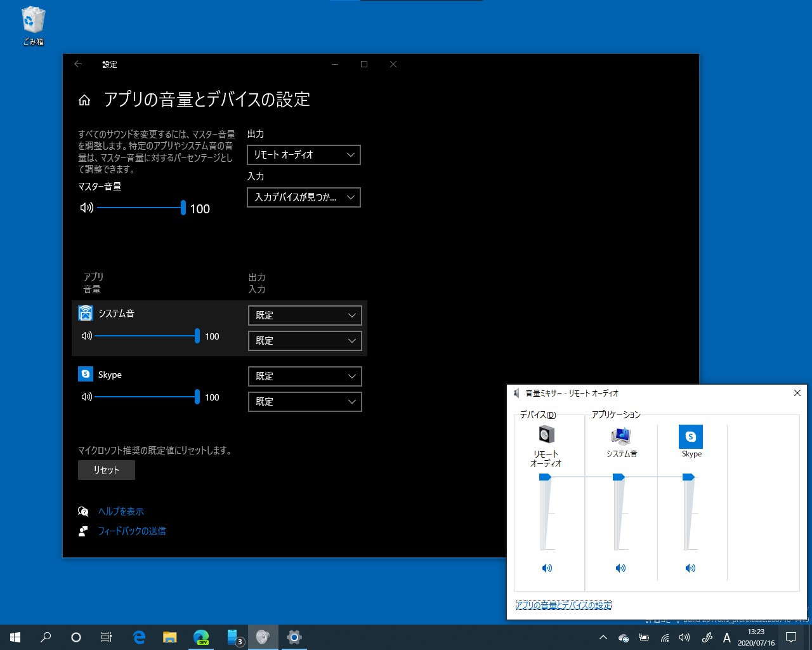Click the speaker icon in mixer title bar
This screenshot has width=812, height=650.
pos(517,394)
